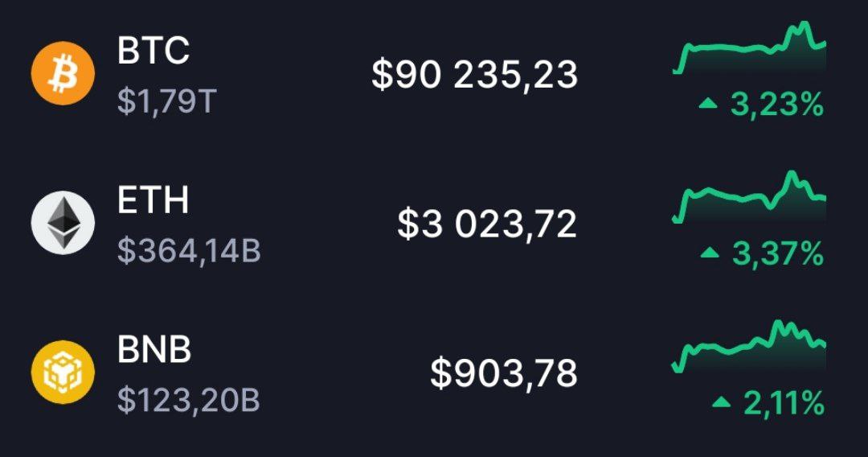Open the ETH ticker label
This screenshot has width=868, height=457.
(x=154, y=200)
